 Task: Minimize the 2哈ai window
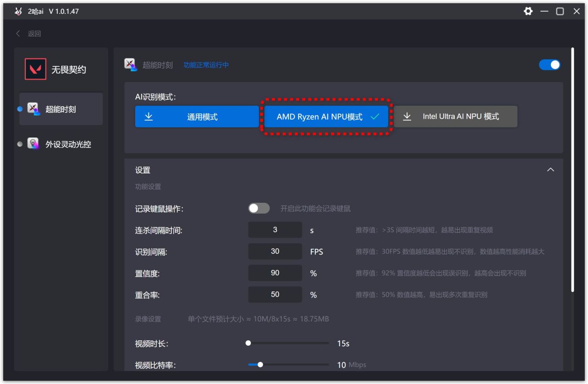pos(544,11)
